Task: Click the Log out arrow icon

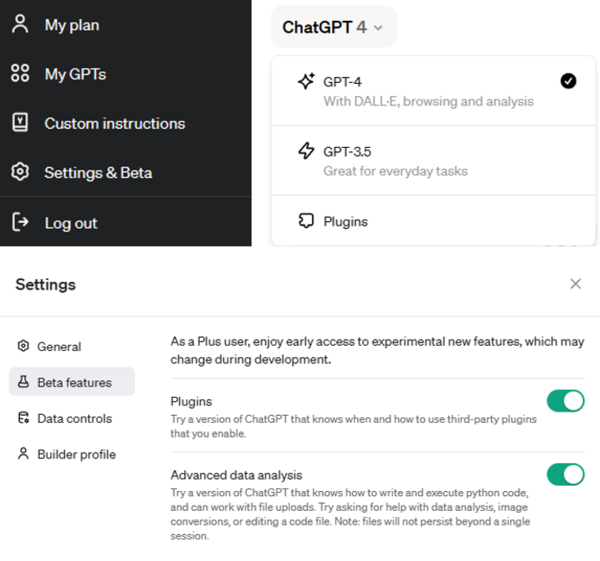Action: [20, 222]
